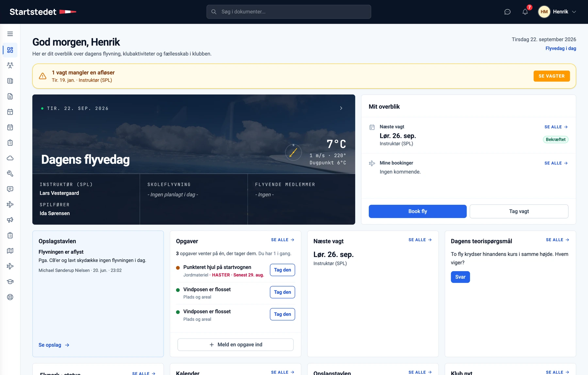
Task: Open the document page icon in the sidebar
Action: (10, 96)
